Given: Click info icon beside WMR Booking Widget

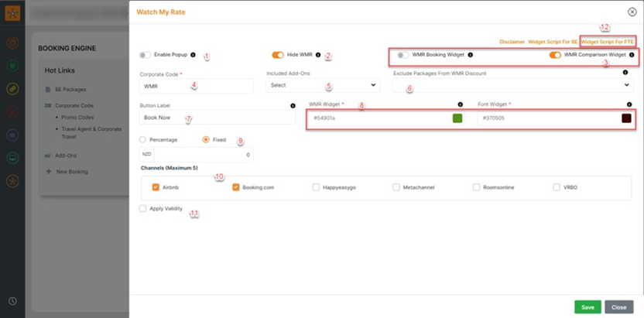Looking at the screenshot, I should 471,55.
